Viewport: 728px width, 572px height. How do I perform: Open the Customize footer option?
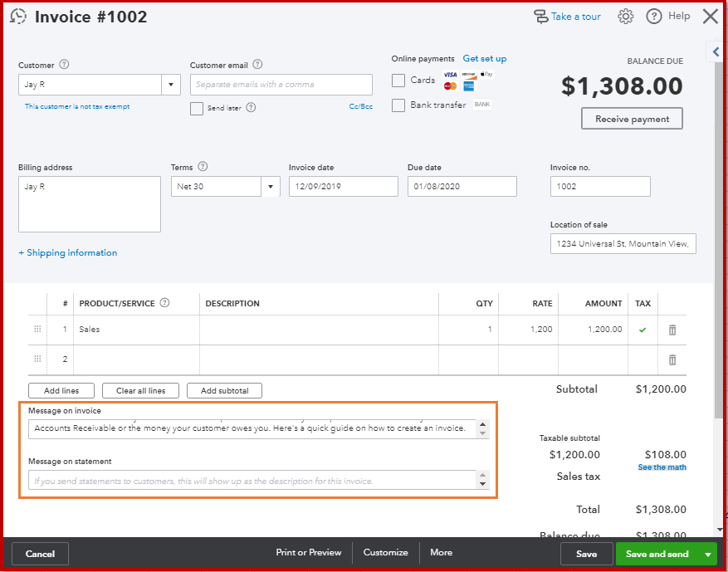386,553
